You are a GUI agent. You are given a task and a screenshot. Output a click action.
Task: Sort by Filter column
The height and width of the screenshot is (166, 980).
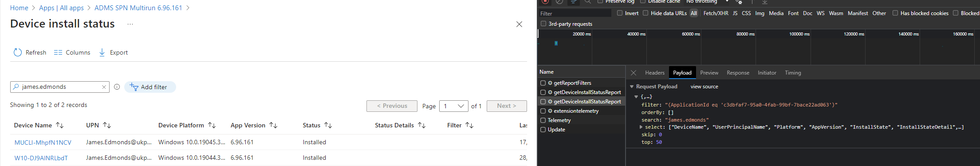[x=469, y=126]
